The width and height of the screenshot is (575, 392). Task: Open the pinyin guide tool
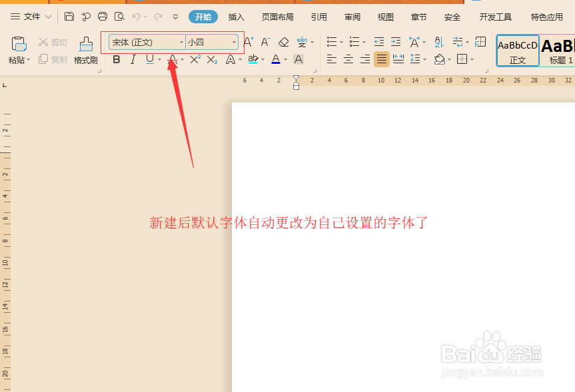[x=301, y=41]
